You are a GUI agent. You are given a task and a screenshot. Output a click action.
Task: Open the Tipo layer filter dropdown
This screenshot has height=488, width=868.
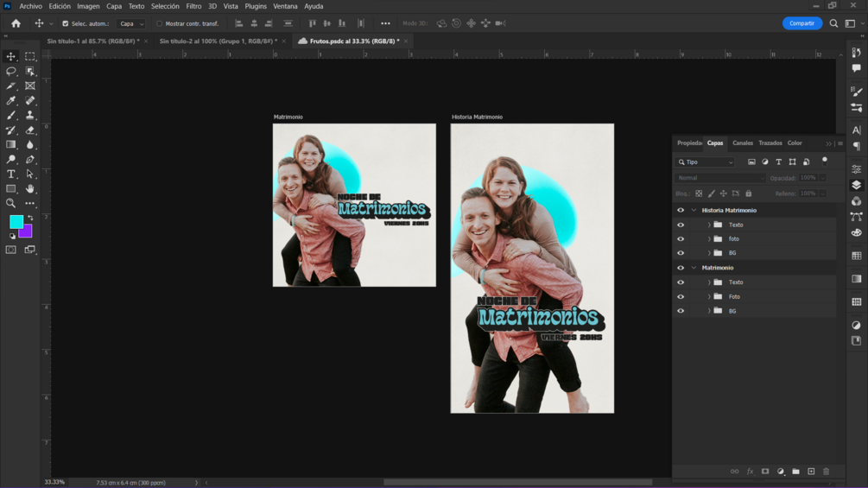[x=706, y=162]
